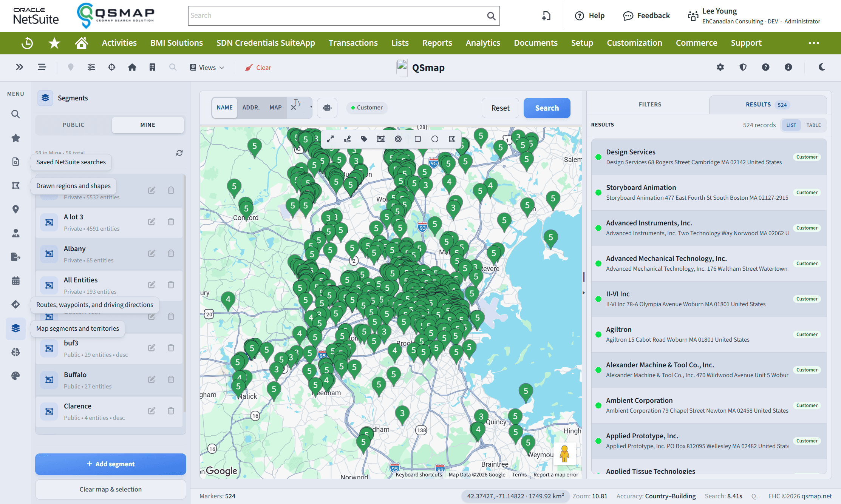
Task: Click the global Search input field
Action: pos(344,16)
